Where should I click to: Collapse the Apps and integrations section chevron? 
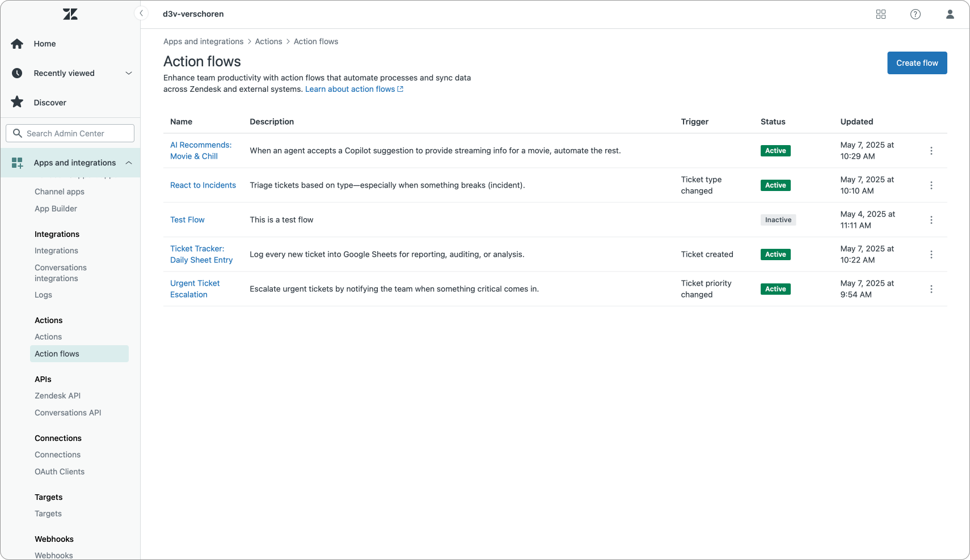(129, 163)
